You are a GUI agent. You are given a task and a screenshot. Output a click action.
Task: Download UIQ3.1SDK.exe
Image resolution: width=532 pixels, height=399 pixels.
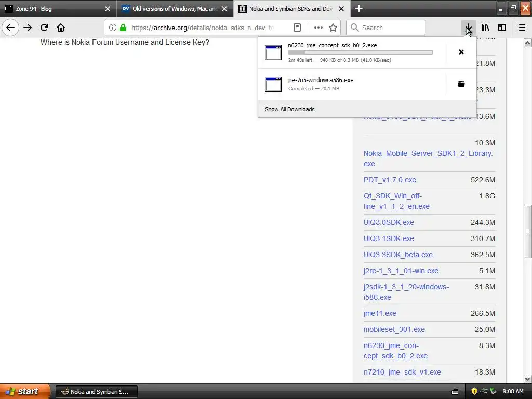pyautogui.click(x=389, y=238)
